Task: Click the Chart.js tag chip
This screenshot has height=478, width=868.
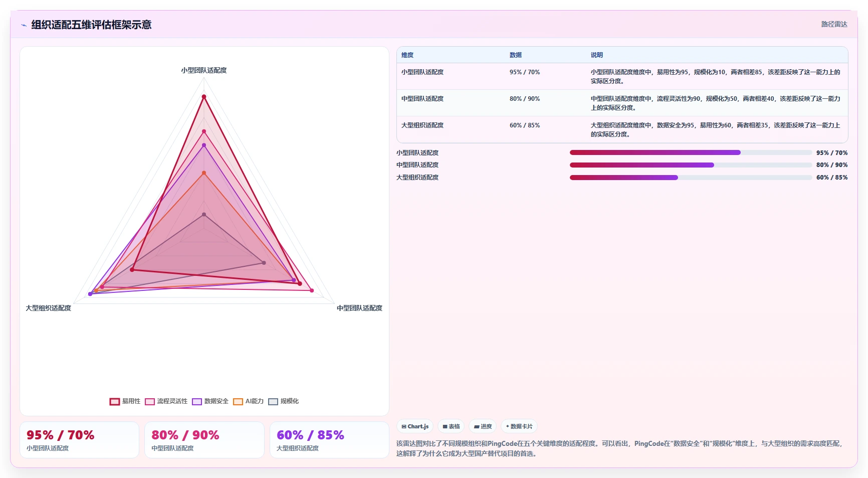Action: (x=415, y=426)
